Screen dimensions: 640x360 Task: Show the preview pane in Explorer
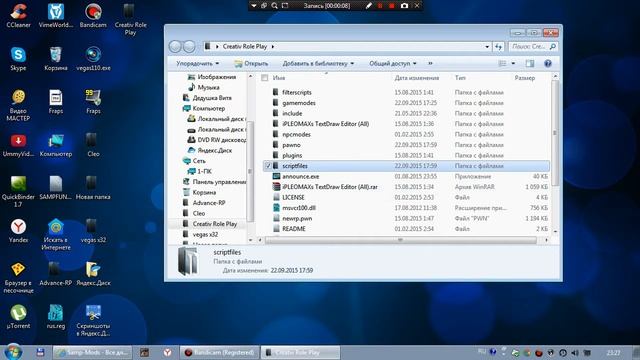[530, 63]
